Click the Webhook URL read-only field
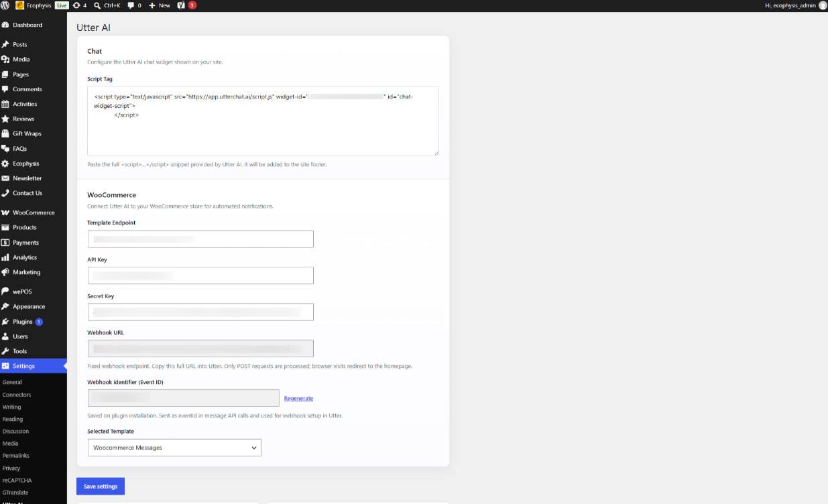 (200, 349)
